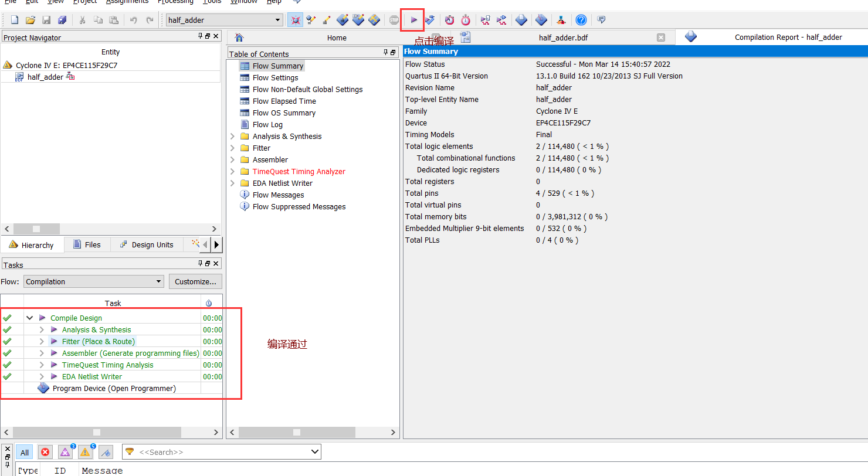Open Flow Messages in Table of Contents
This screenshot has height=476, width=868.
(x=278, y=195)
